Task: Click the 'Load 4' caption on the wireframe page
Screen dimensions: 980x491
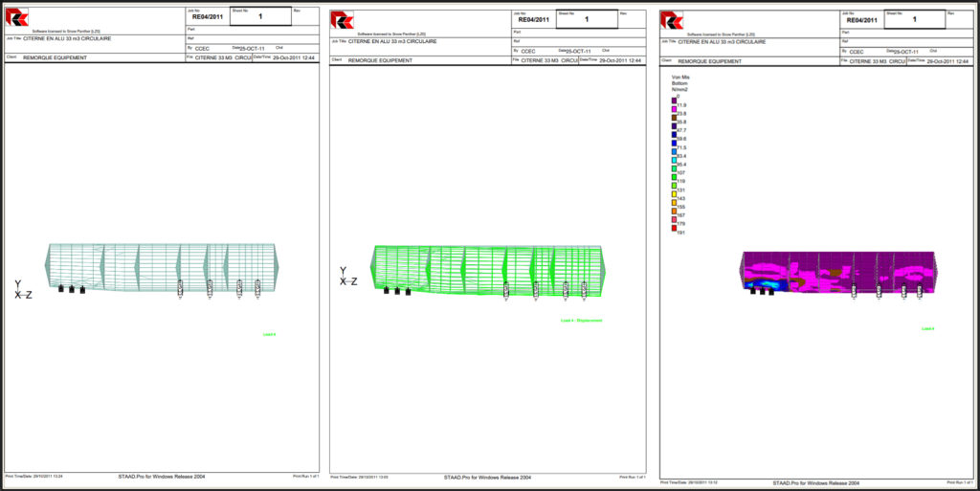Action: click(269, 335)
